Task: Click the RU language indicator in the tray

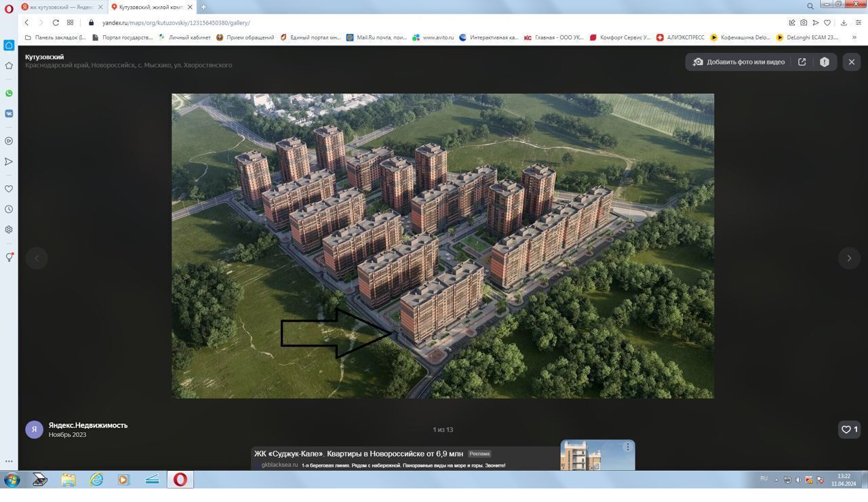Action: coord(764,479)
